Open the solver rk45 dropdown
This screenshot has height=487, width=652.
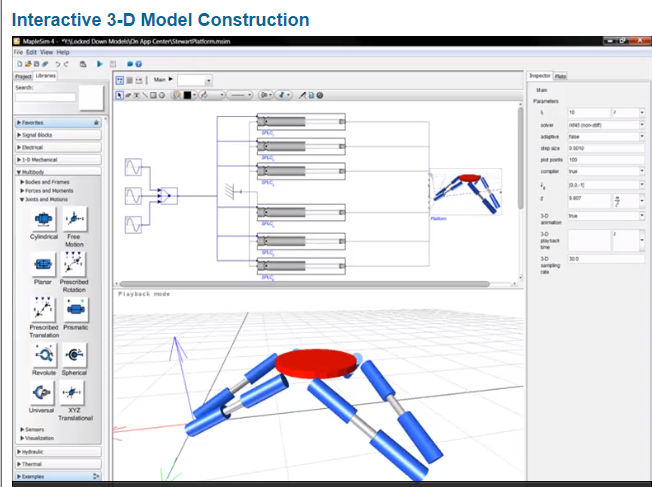(640, 124)
